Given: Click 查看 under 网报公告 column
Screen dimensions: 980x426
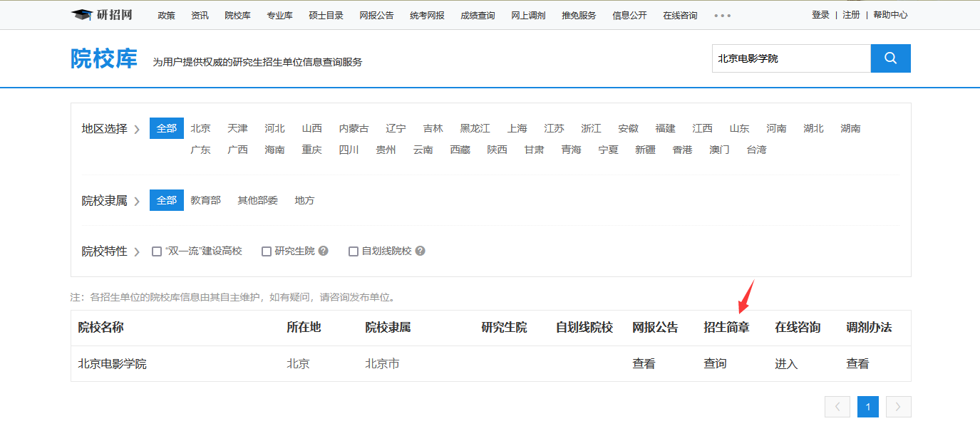Looking at the screenshot, I should click(x=644, y=364).
